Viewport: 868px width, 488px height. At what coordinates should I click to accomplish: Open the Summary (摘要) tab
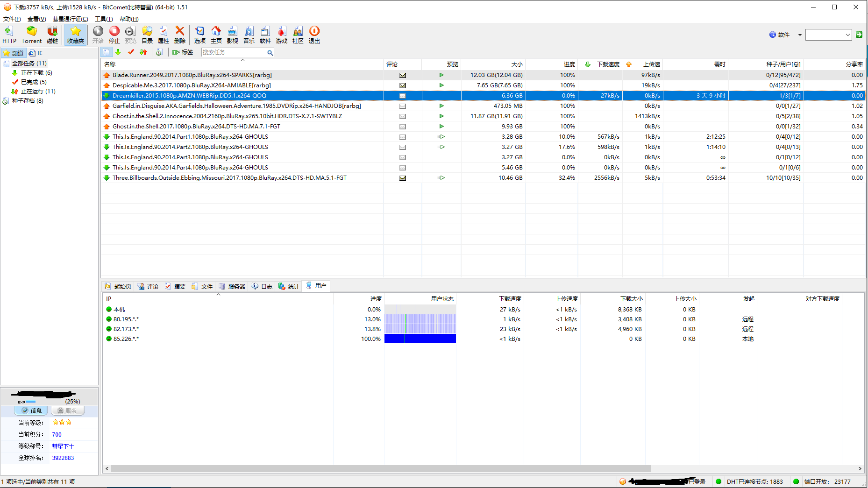point(175,286)
